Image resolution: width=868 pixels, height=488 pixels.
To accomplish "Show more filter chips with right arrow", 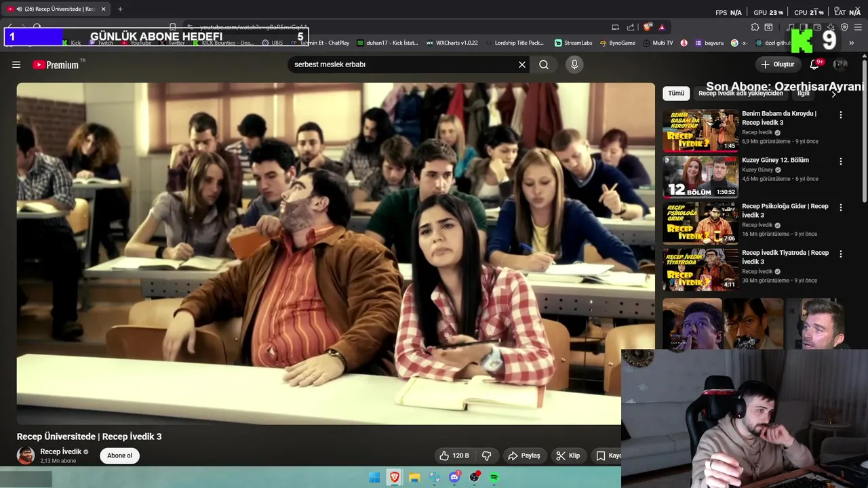I will 833,94.
